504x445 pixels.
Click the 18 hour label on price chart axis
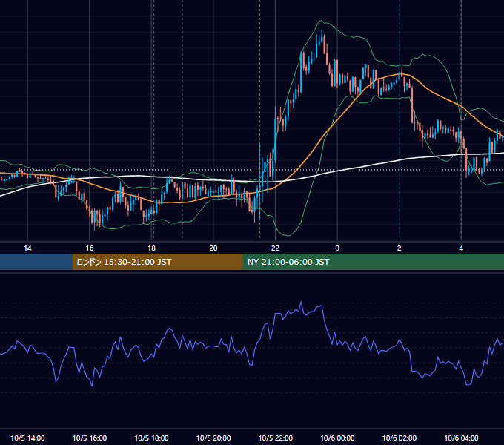point(151,248)
